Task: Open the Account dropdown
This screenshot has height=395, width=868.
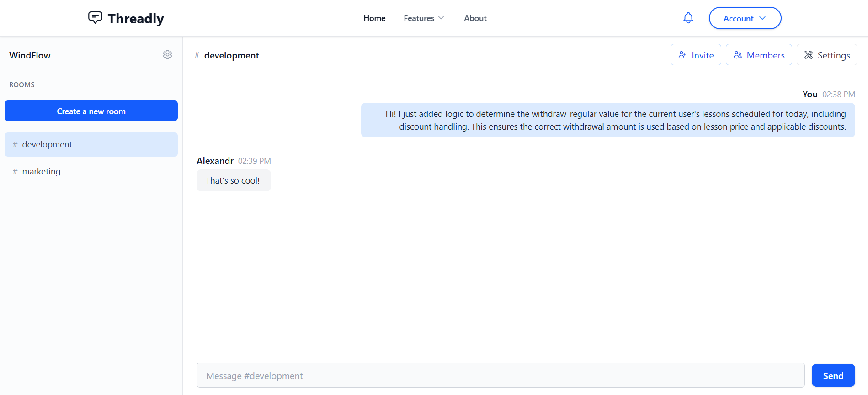Action: [745, 18]
